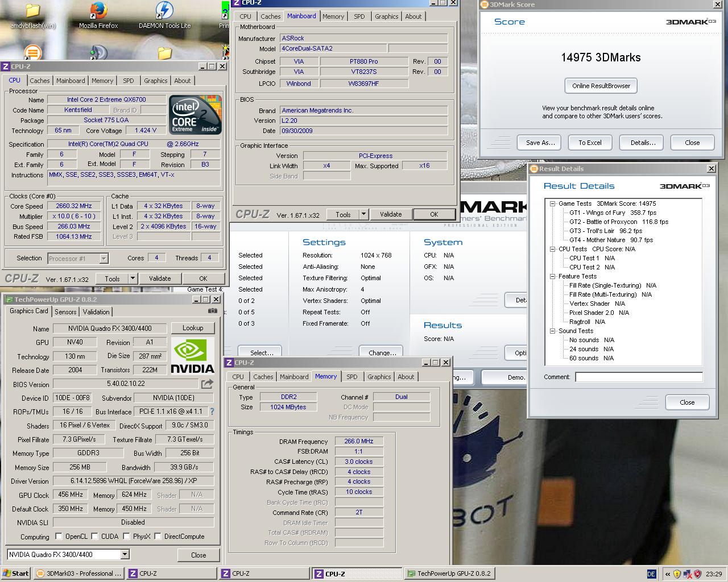Check the DirectCompute checkbox

(x=158, y=537)
